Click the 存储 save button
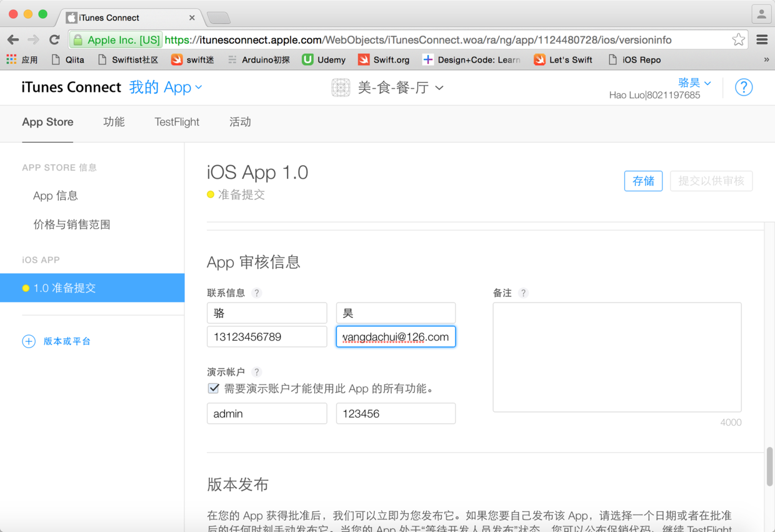This screenshot has height=532, width=775. coord(643,181)
